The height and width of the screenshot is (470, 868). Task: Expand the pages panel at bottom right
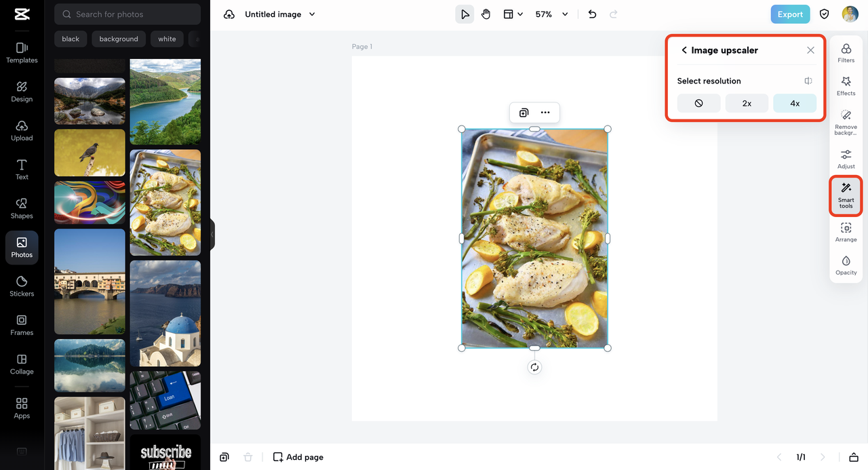click(854, 457)
